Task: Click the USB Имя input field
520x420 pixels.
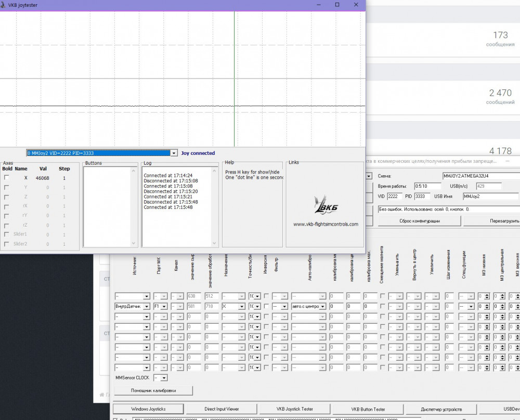Action: [x=490, y=196]
